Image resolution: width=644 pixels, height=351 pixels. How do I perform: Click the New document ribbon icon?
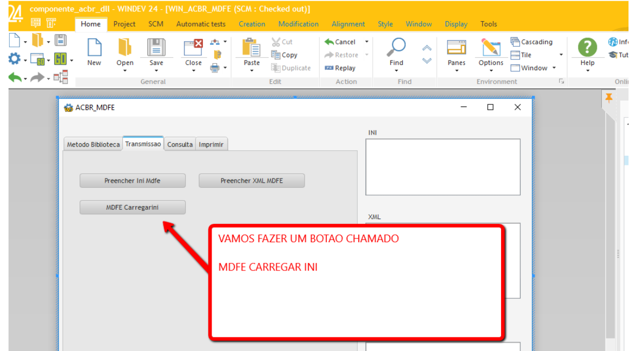point(94,47)
